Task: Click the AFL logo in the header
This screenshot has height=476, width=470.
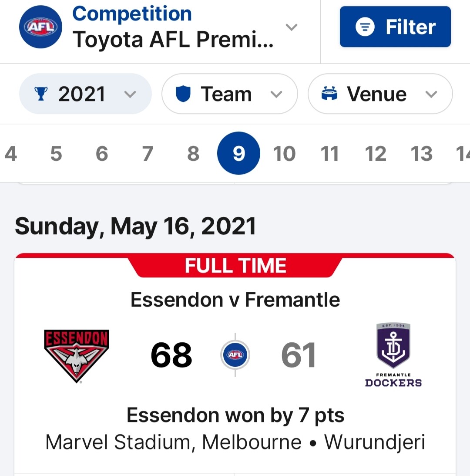Action: point(40,27)
